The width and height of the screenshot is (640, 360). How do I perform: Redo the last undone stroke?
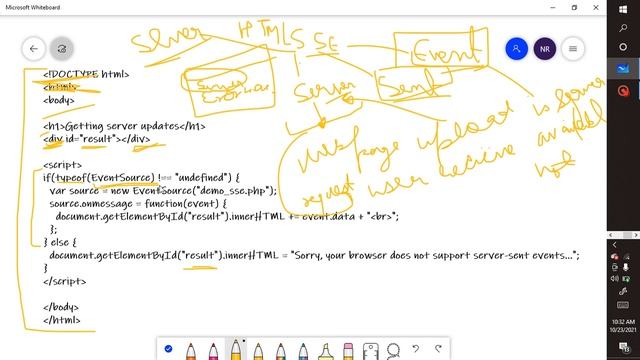(x=438, y=349)
